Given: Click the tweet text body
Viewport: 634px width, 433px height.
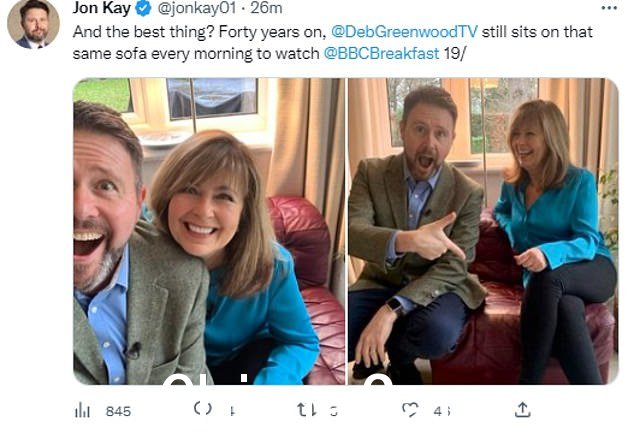Looking at the screenshot, I should 332,42.
